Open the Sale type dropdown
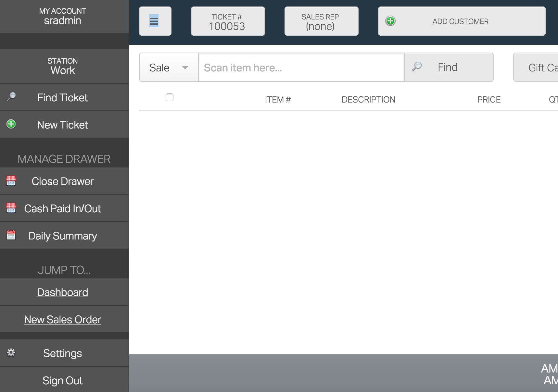This screenshot has width=558, height=392. [169, 67]
